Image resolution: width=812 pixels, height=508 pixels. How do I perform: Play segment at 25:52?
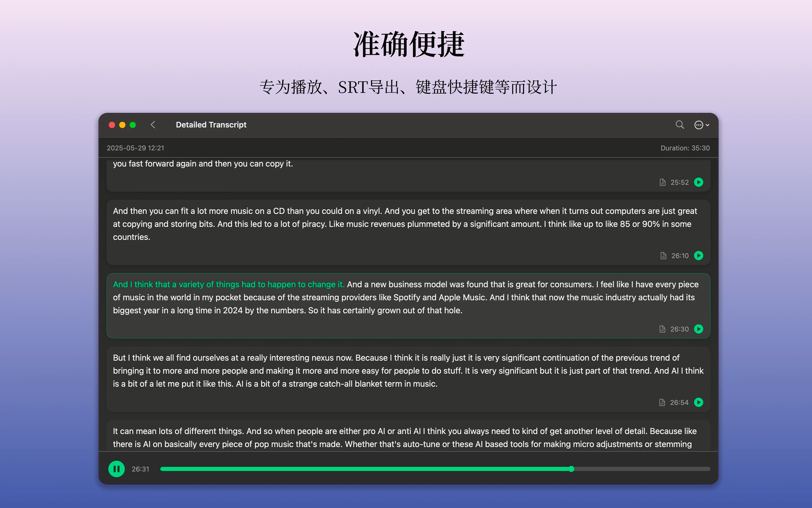click(x=699, y=182)
